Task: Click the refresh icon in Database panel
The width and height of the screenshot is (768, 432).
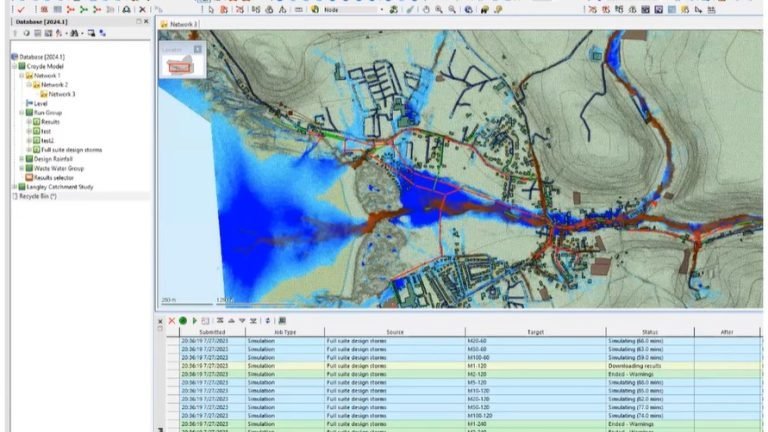Action: click(x=26, y=33)
